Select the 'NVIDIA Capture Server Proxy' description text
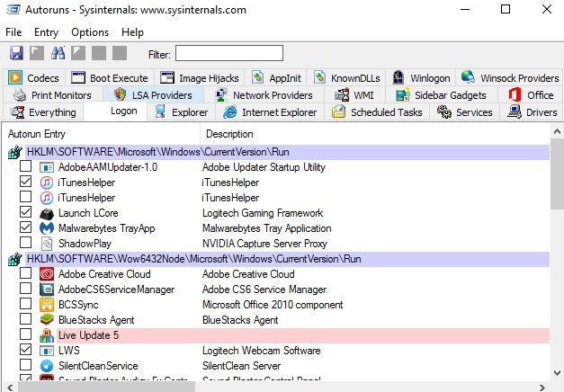 tap(264, 244)
